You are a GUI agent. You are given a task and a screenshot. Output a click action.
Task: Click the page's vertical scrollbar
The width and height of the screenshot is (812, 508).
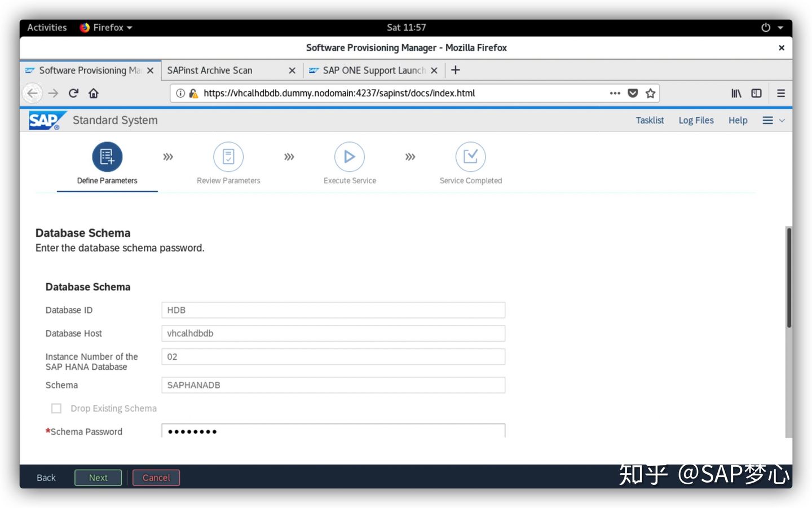789,277
